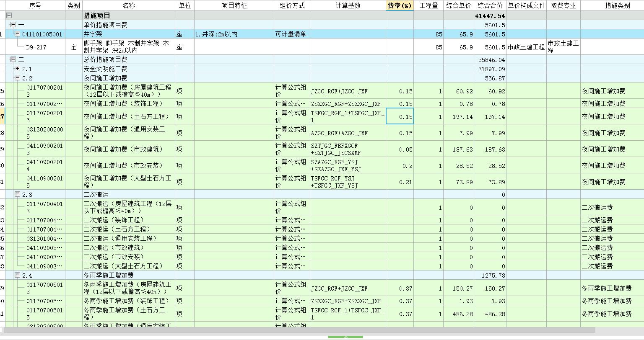Click the 556.87 夜间施工 subtotal
Viewport: 644px width, 340px height.
[x=490, y=78]
